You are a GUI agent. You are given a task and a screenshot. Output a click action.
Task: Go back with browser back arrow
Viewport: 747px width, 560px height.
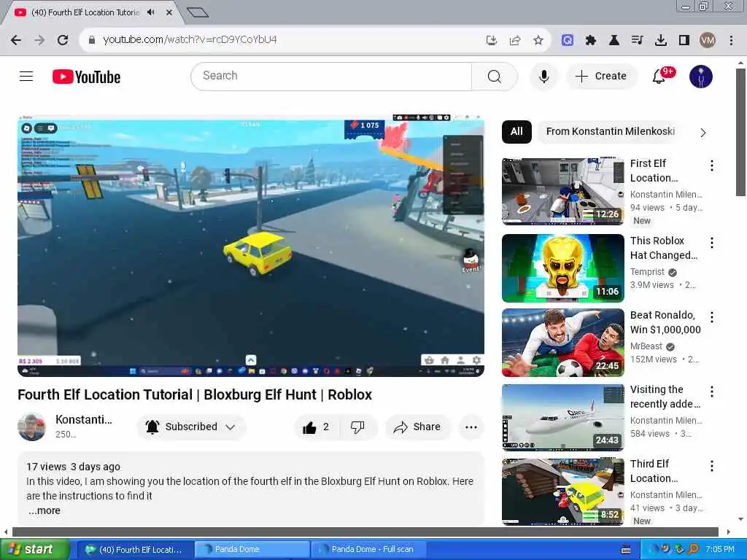[16, 40]
